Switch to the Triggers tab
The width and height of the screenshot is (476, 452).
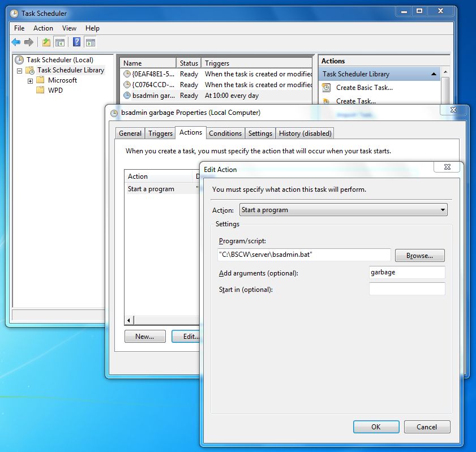pos(160,134)
